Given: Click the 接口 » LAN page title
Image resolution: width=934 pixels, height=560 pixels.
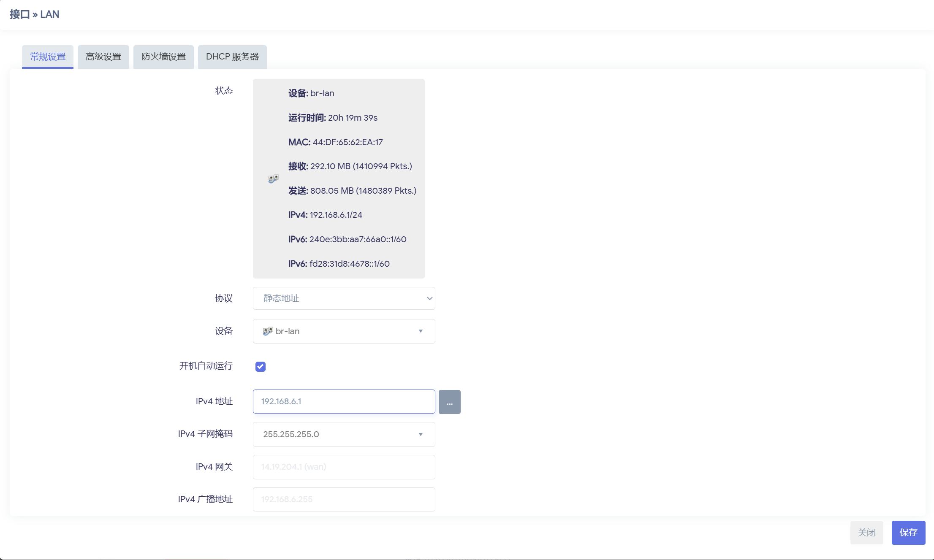Looking at the screenshot, I should point(34,14).
